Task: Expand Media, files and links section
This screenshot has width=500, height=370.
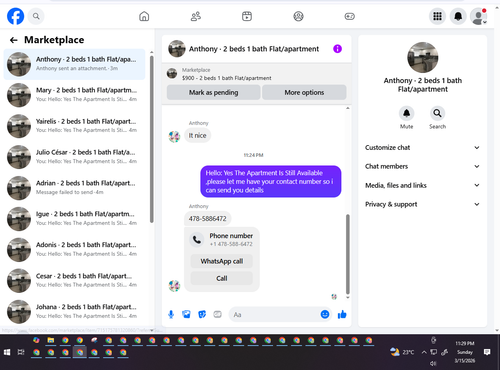Action: [x=422, y=185]
